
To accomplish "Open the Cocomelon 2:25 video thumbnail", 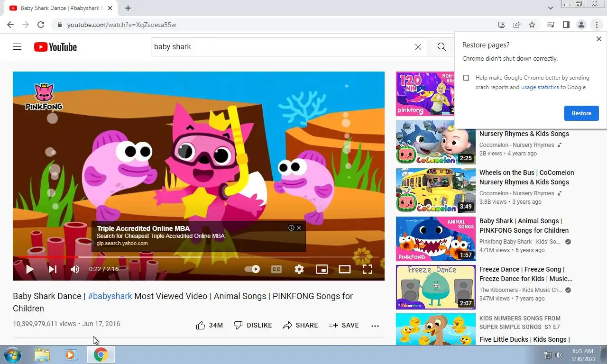I will (436, 142).
